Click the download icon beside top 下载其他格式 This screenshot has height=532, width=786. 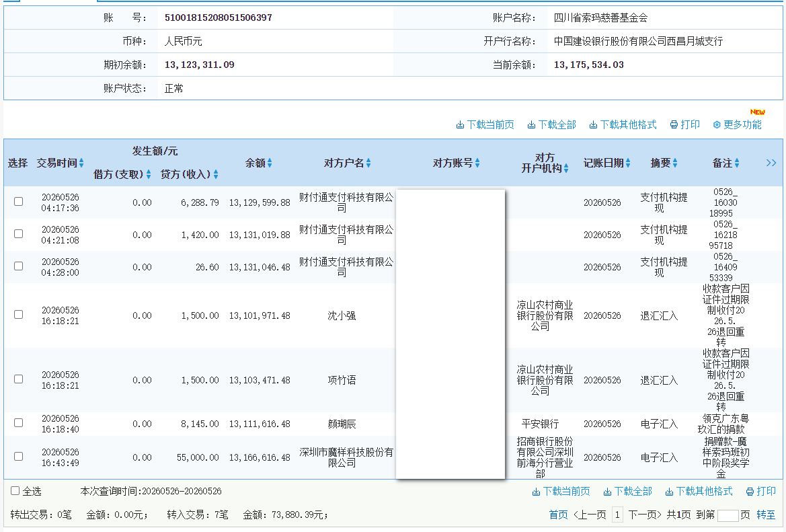point(593,125)
